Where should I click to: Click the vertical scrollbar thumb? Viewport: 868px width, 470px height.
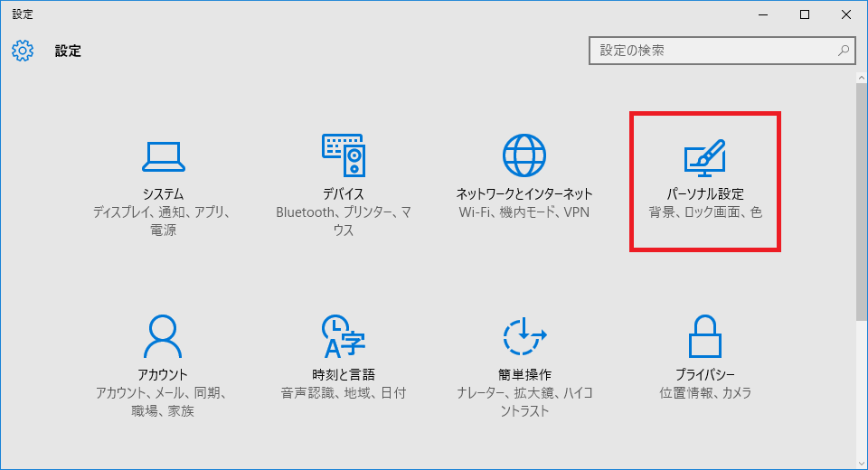pos(862,199)
